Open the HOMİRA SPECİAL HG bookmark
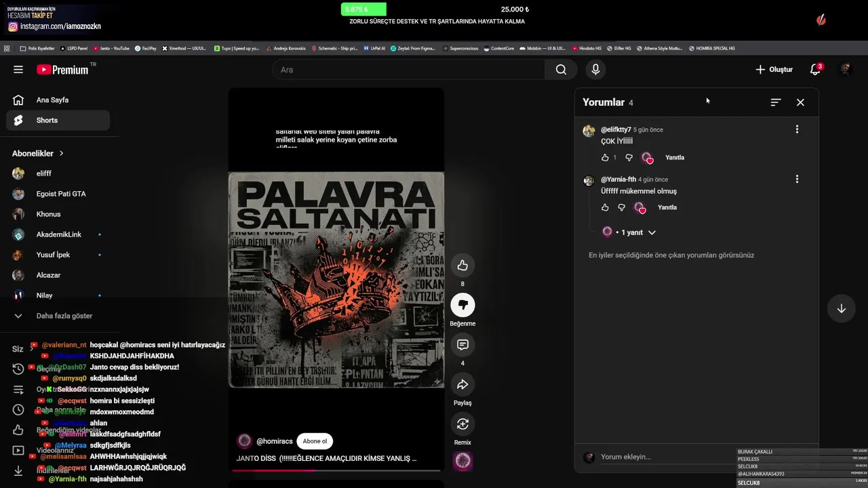Viewport: 868px width, 488px height. [x=712, y=49]
